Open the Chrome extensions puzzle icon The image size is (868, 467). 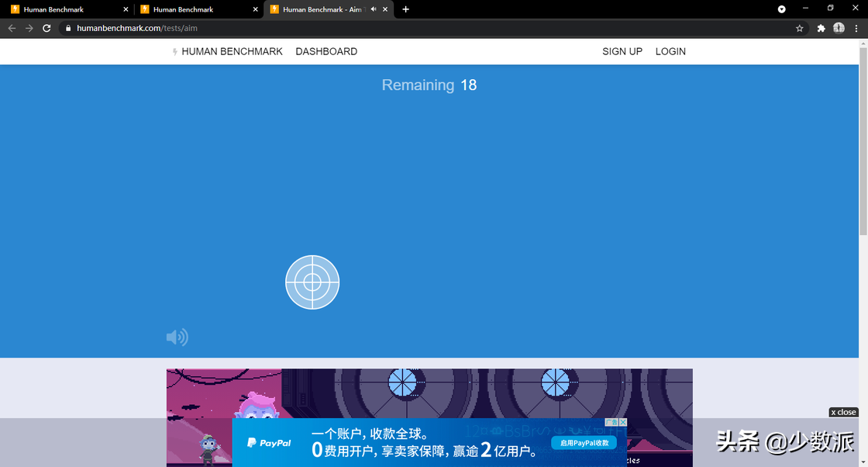[821, 28]
